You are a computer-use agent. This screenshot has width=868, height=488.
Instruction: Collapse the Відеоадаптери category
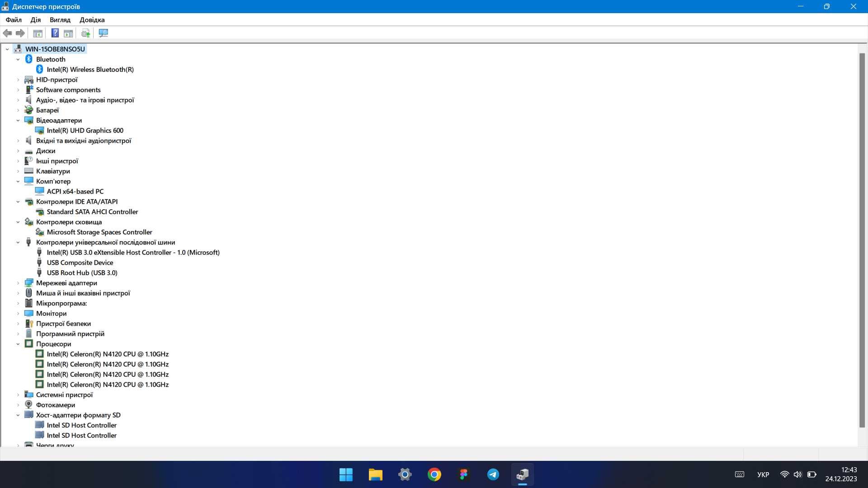click(18, 120)
